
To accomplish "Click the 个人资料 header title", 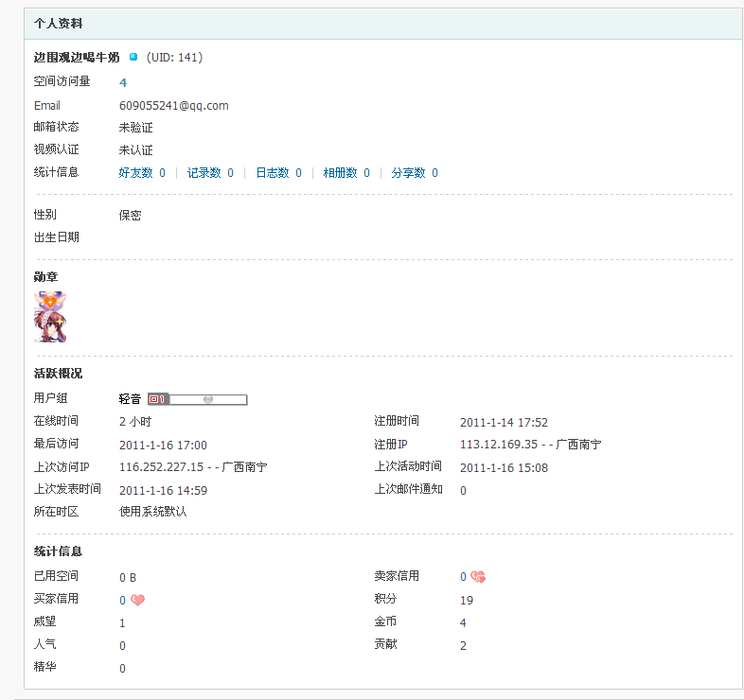I will (x=58, y=24).
